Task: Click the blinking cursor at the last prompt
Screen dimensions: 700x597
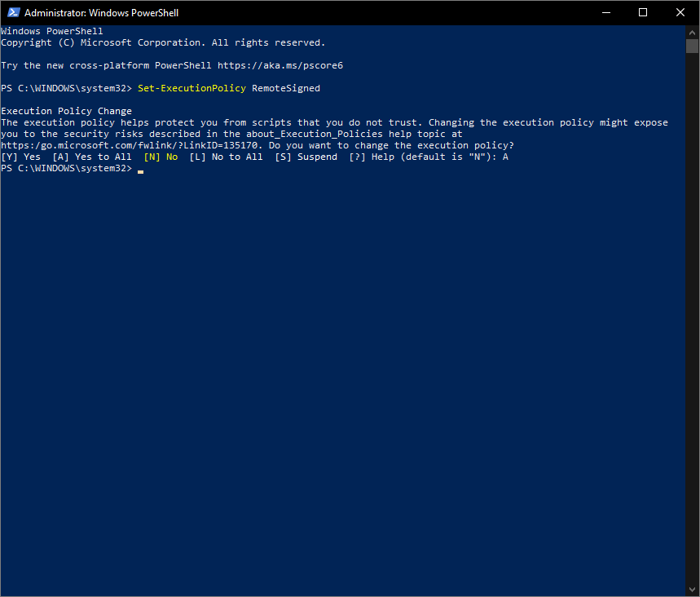Action: (141, 170)
